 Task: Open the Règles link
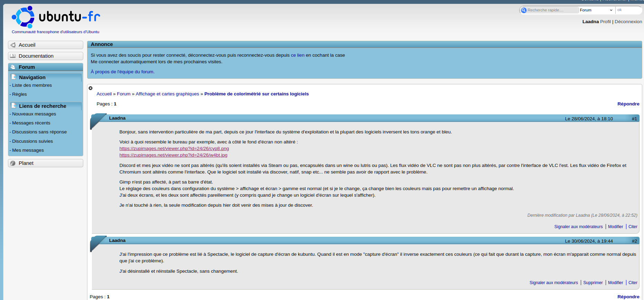[19, 94]
